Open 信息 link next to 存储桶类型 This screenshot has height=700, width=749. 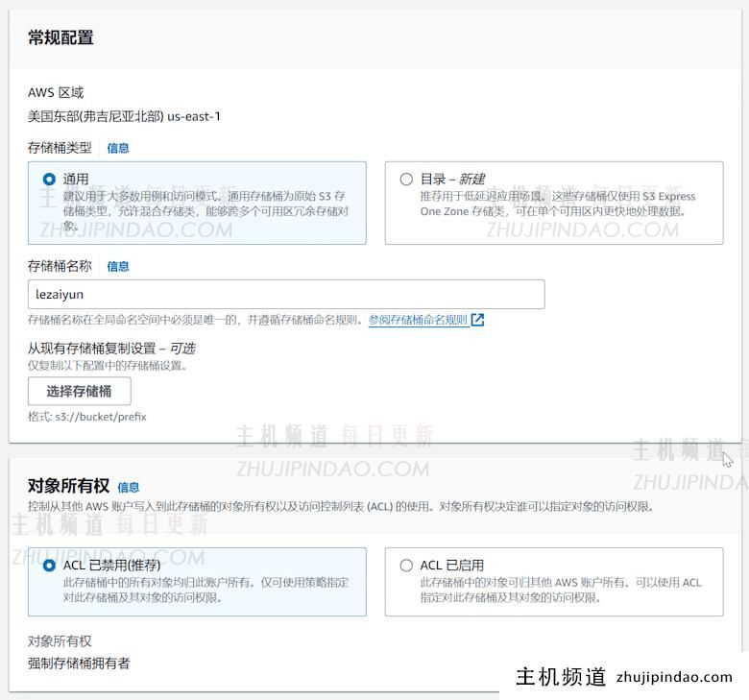(x=117, y=148)
